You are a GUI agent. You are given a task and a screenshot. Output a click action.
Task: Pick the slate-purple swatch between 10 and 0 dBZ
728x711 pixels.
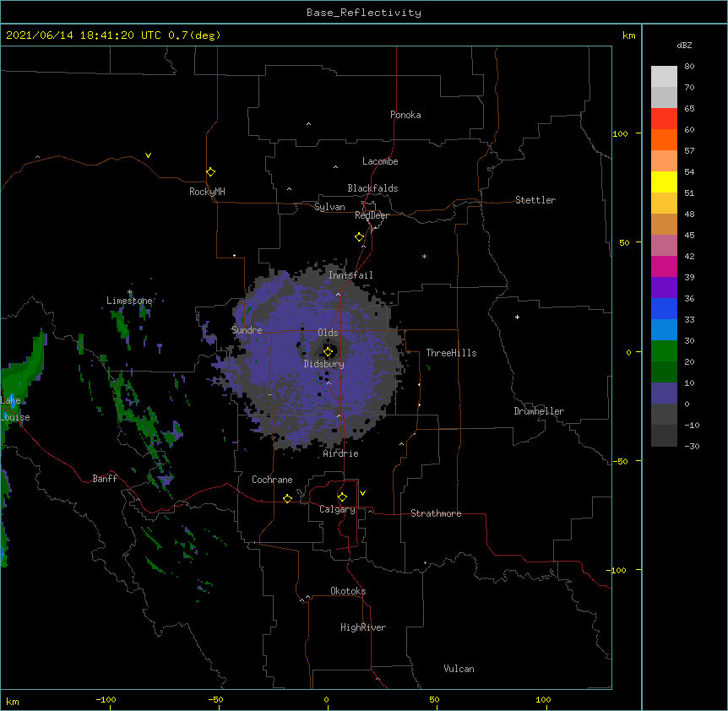tap(664, 393)
